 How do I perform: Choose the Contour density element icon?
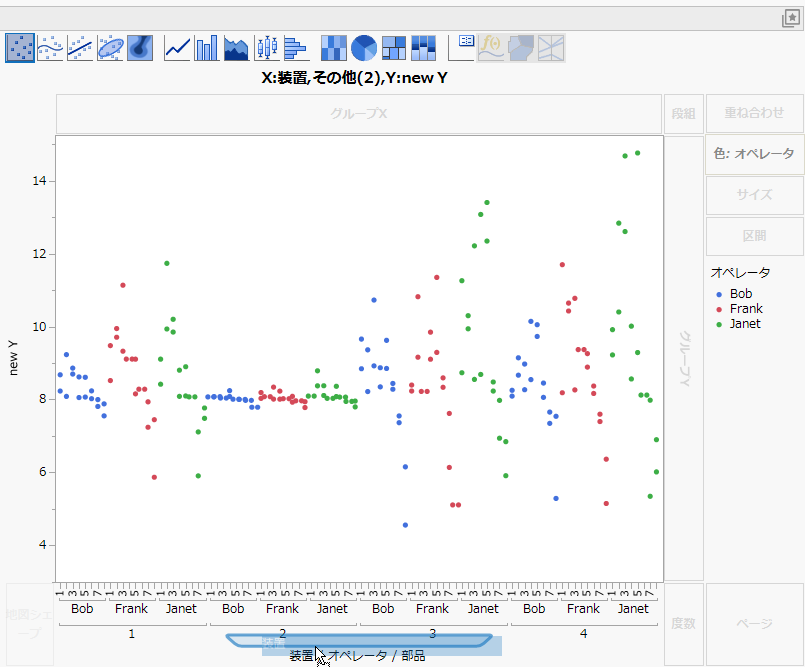pos(140,48)
